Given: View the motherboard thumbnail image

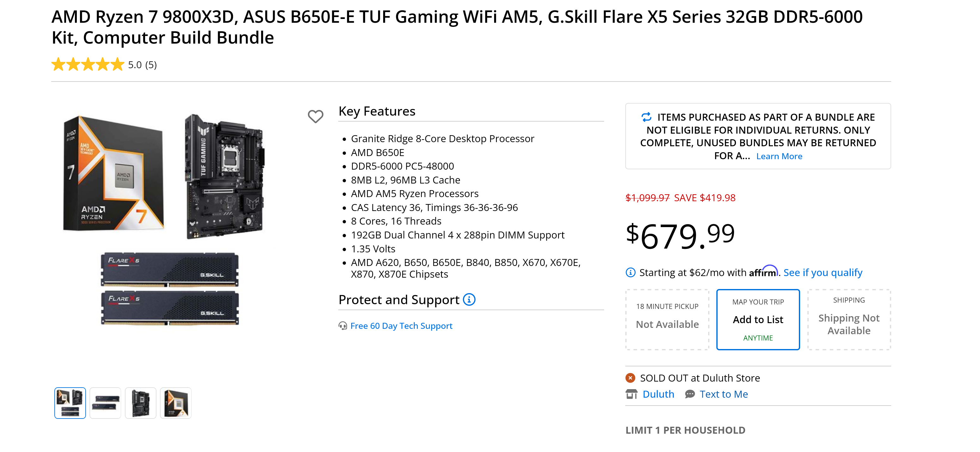Looking at the screenshot, I should click(140, 403).
